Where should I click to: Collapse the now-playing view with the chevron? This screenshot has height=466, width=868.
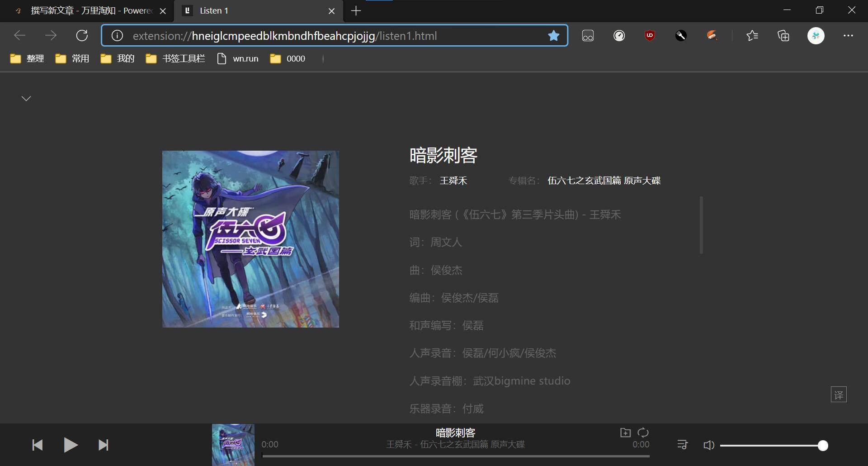click(x=26, y=99)
